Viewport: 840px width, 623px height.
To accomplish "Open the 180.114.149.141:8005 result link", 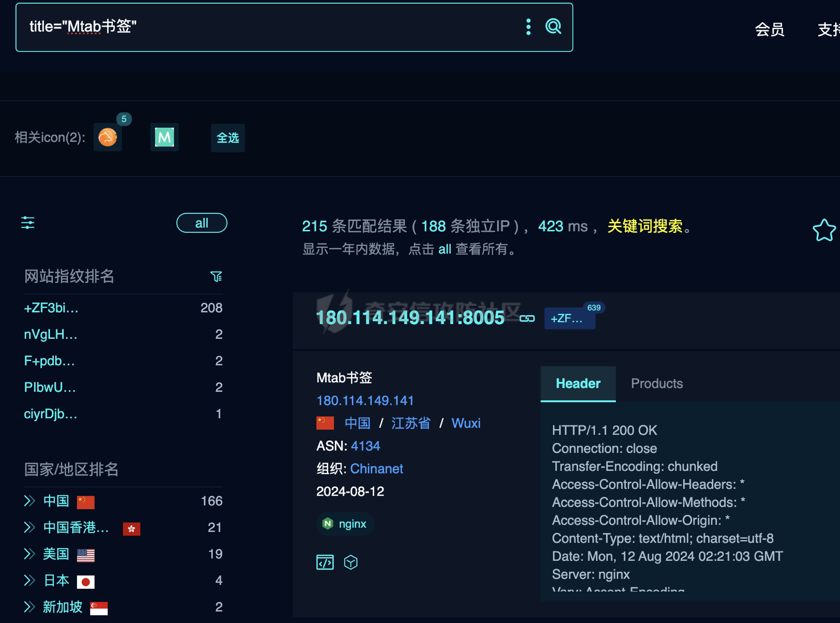I will 410,318.
